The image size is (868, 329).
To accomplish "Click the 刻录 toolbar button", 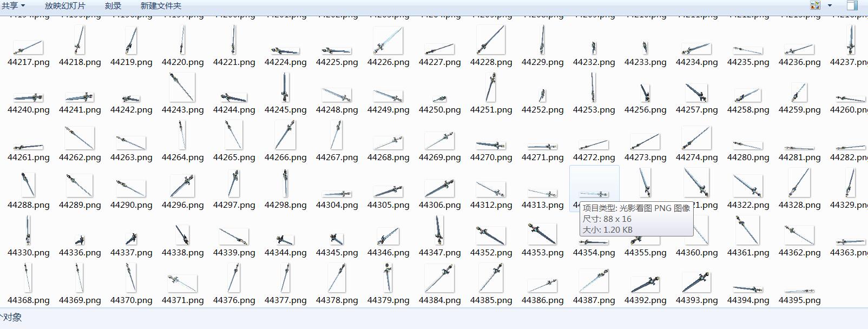I will (113, 5).
